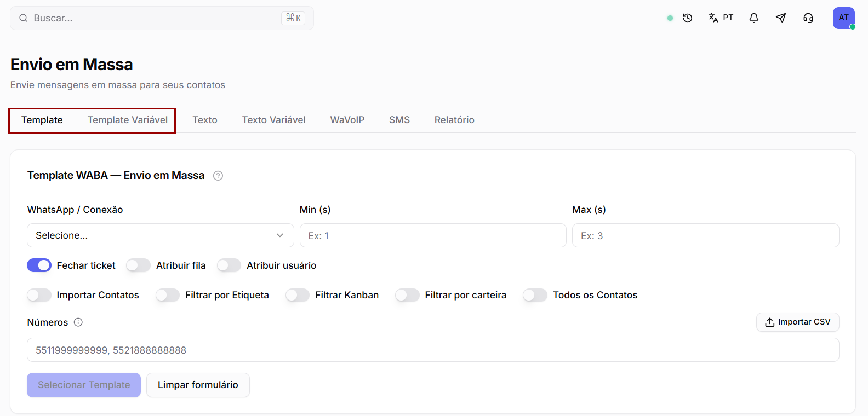Enable the Filtrar por Etiqueta switch

click(x=167, y=295)
